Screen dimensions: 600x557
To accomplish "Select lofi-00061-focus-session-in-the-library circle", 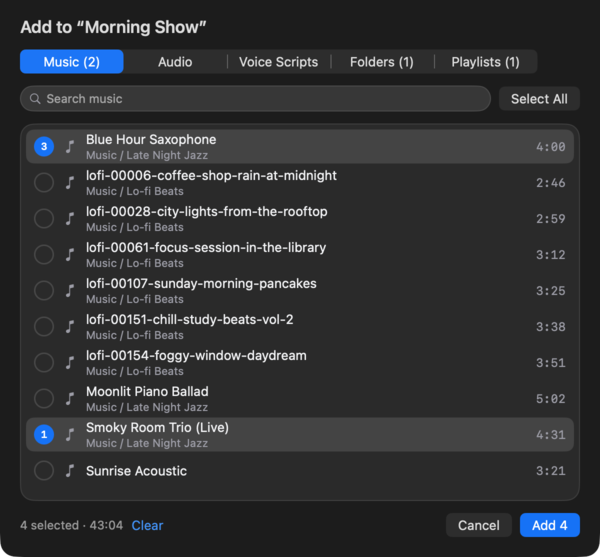I will 44,254.
